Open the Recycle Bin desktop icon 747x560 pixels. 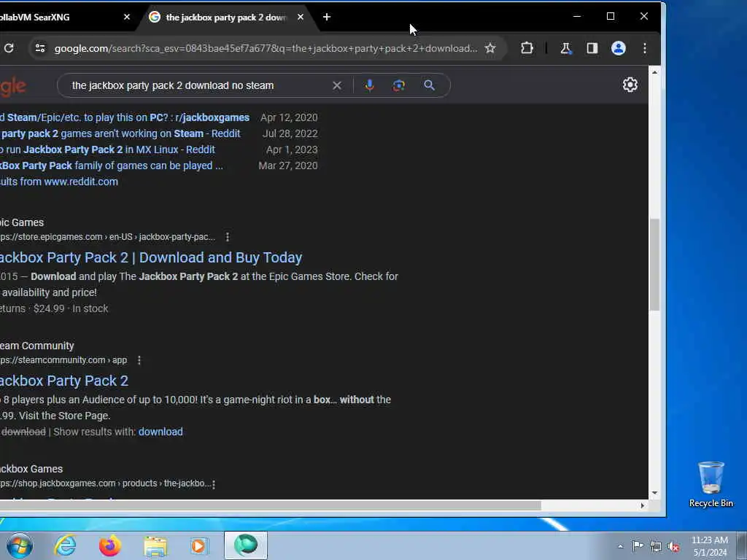pos(711,484)
